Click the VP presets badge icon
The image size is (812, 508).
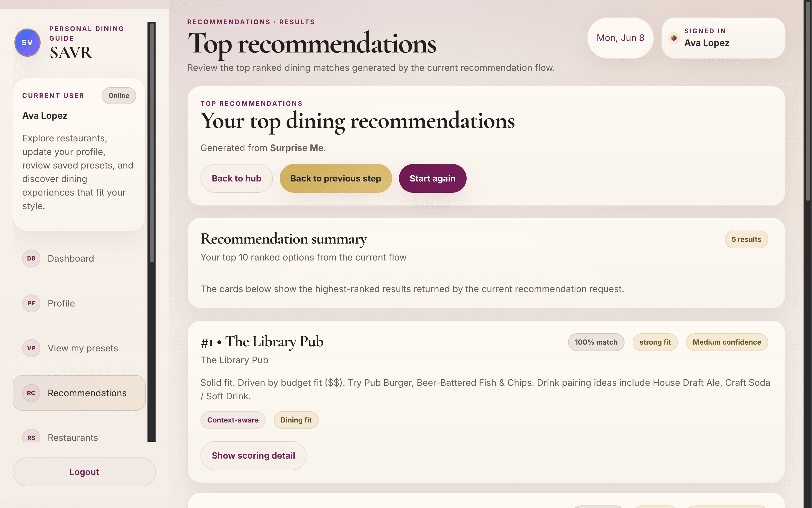pyautogui.click(x=31, y=348)
